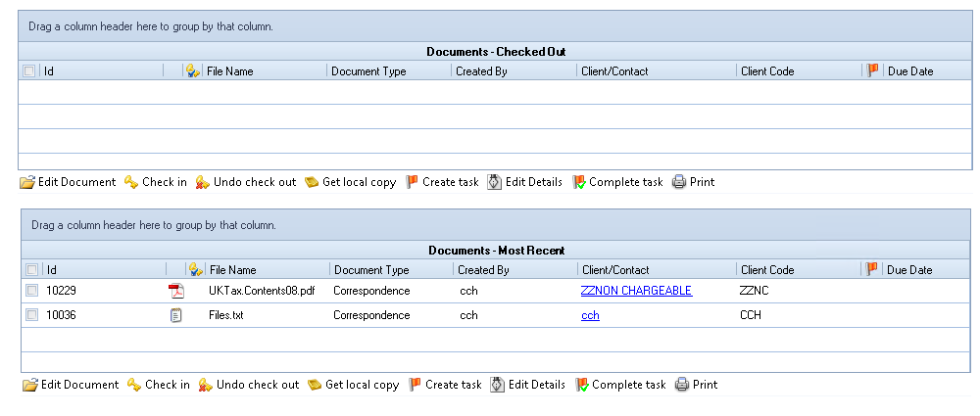Viewport: 980px width, 416px height.
Task: Click Undo check out icon under Most Recent grid
Action: coord(205,385)
